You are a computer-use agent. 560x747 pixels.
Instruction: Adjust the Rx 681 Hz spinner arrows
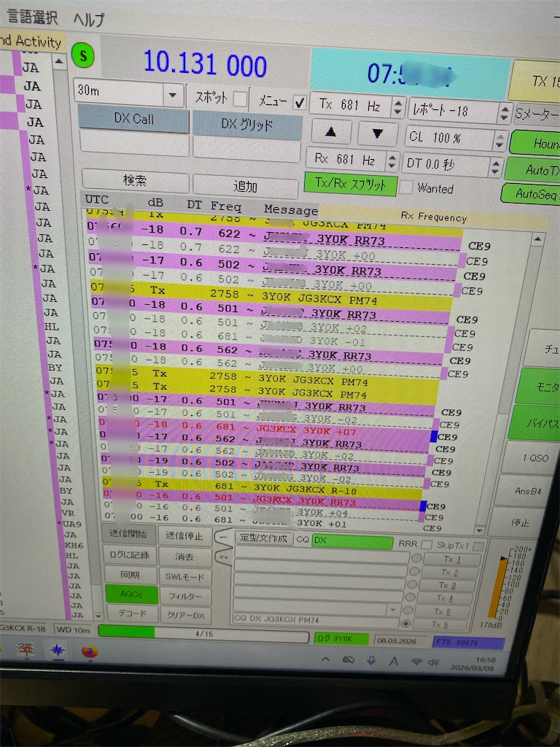[x=392, y=160]
